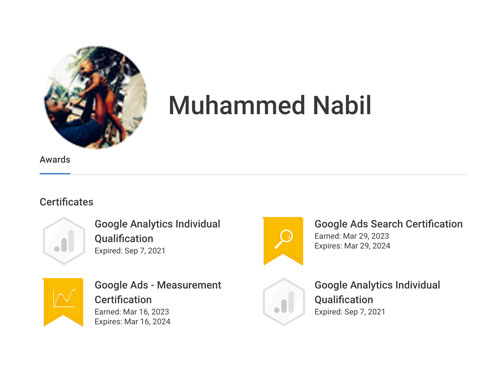The image size is (500, 387).
Task: Click grey Analytics hexagon badge below Search badge
Action: pyautogui.click(x=284, y=302)
